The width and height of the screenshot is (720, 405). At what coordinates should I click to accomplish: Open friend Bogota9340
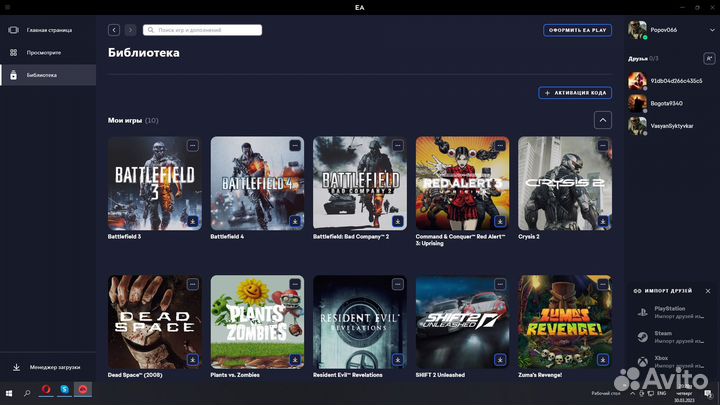click(656, 103)
